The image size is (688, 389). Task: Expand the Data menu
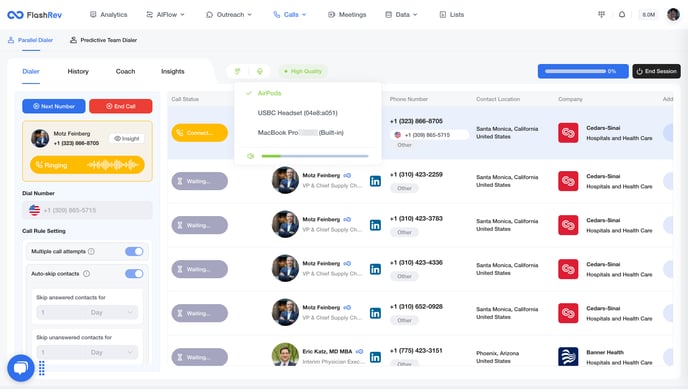point(401,14)
